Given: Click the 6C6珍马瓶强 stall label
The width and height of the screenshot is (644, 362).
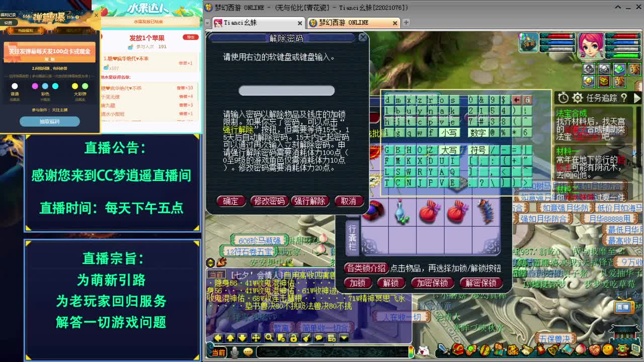Looking at the screenshot, I should point(260,241).
